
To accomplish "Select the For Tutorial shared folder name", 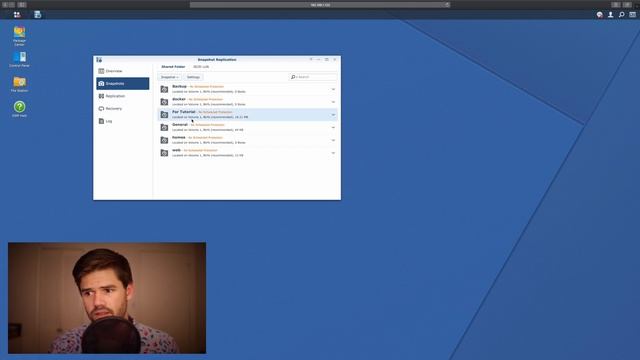I will click(x=184, y=112).
